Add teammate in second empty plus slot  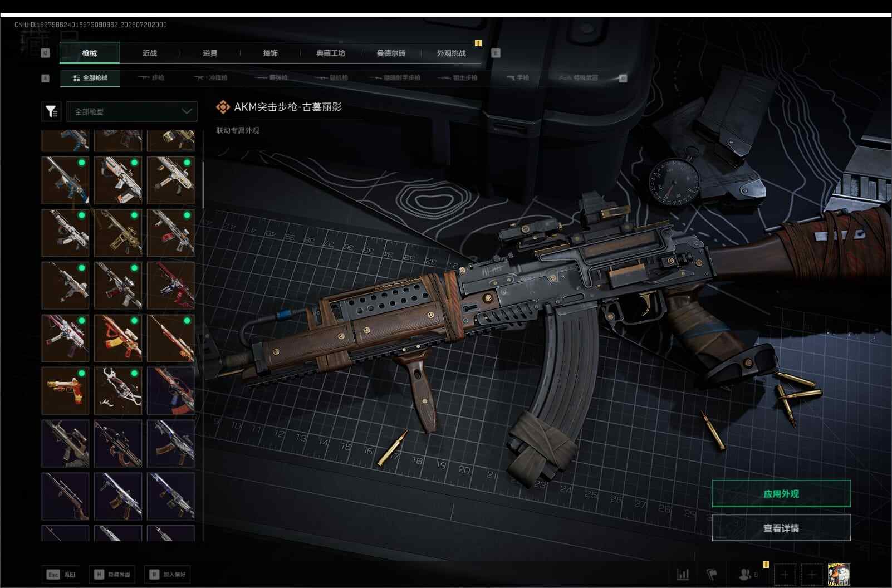point(812,574)
